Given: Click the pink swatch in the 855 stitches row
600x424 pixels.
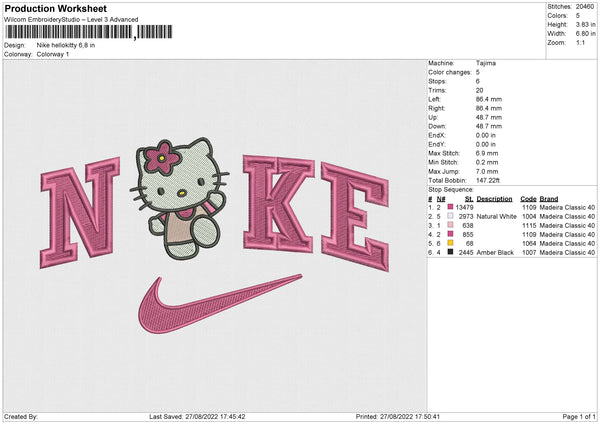Looking at the screenshot, I should point(450,234).
